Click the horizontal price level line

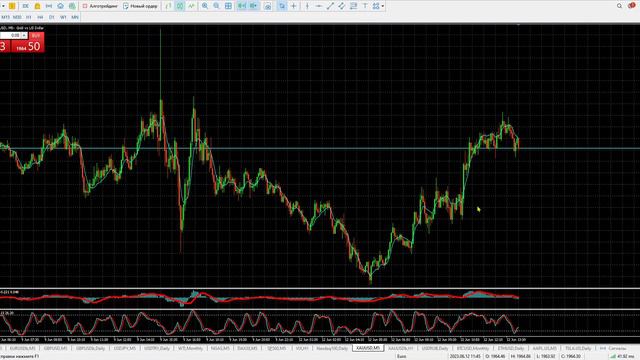tap(320, 148)
